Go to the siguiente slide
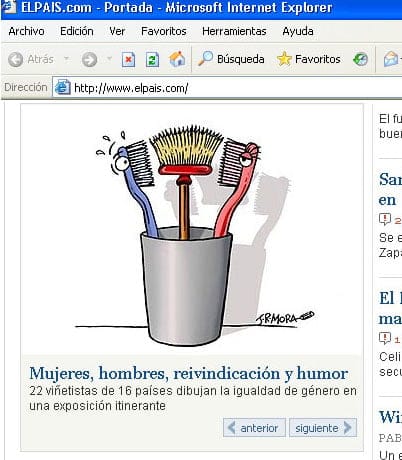The width and height of the screenshot is (402, 460). [x=323, y=428]
